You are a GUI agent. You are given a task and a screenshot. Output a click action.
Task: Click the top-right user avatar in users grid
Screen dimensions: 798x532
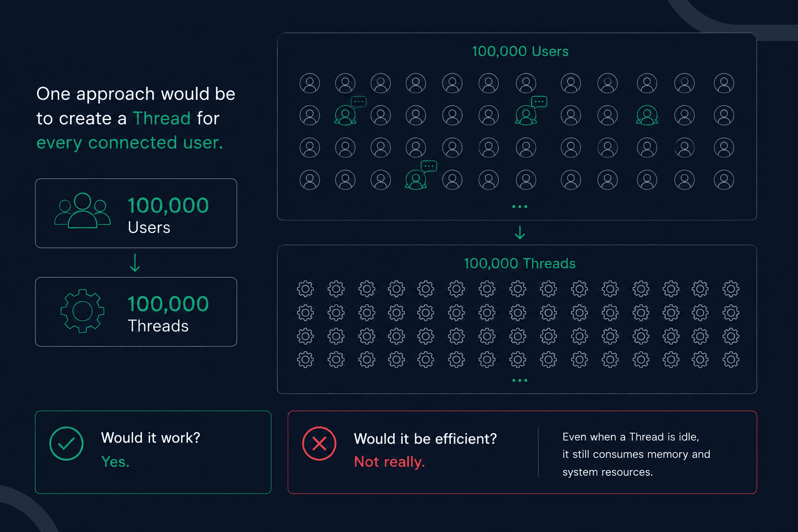tap(724, 83)
